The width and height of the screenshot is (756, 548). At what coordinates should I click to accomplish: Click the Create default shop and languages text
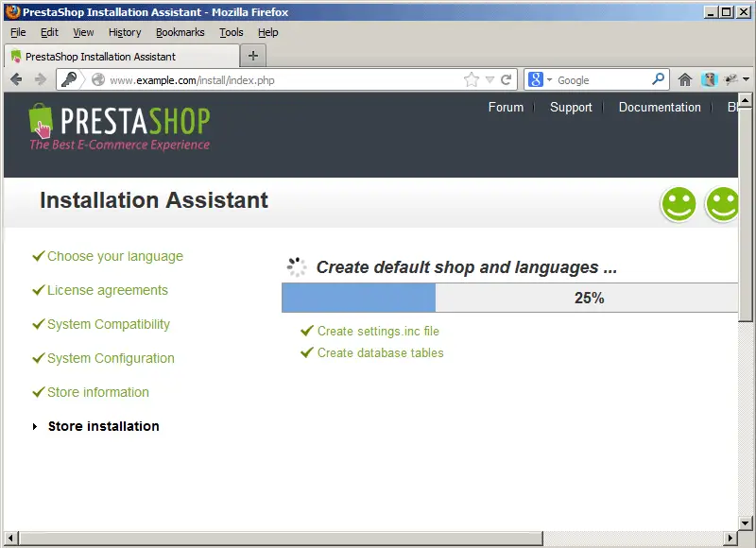coord(466,267)
